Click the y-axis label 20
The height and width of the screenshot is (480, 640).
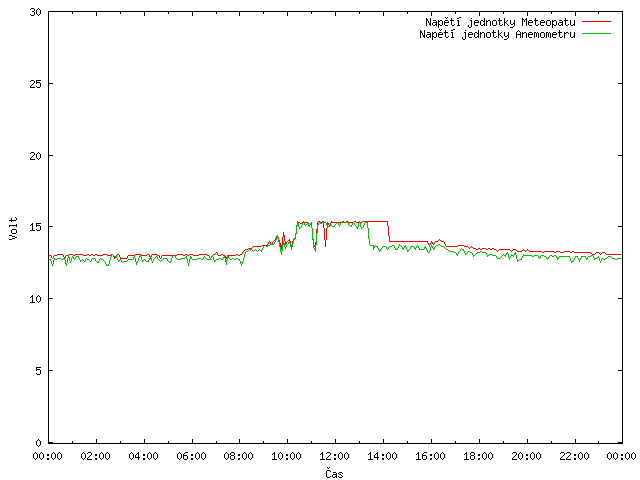point(36,156)
